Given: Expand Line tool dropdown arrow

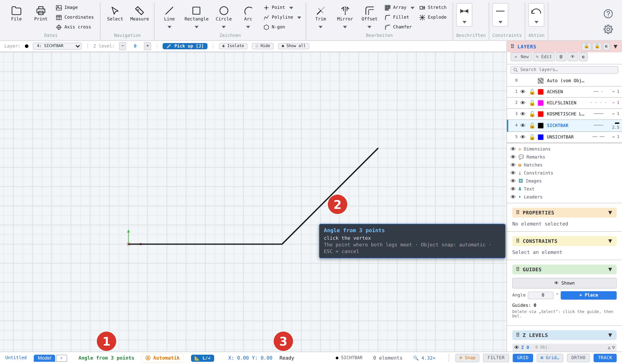Looking at the screenshot, I should click(169, 27).
